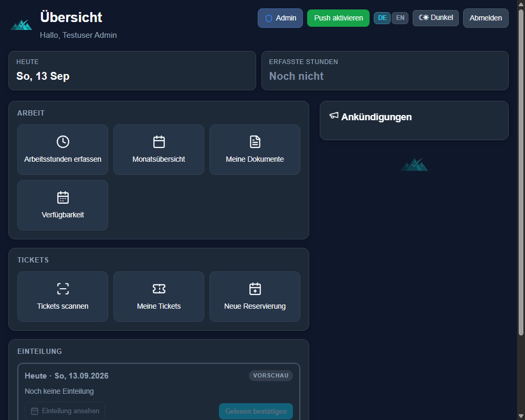Open the Admin area
The image size is (525, 420).
tap(280, 18)
